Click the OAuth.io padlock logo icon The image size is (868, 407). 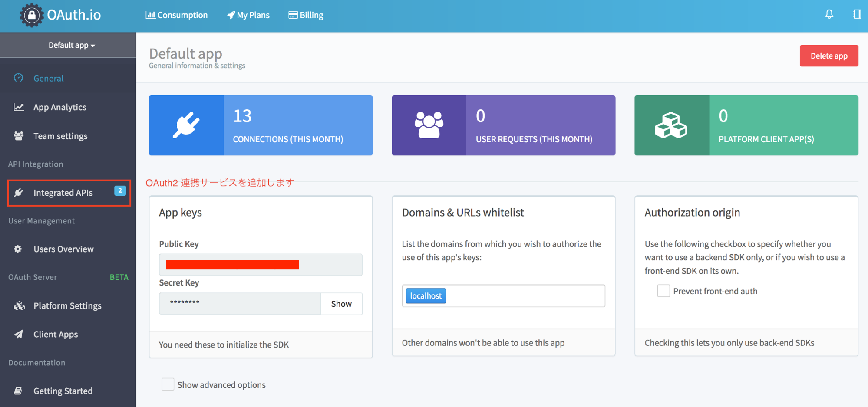[32, 15]
